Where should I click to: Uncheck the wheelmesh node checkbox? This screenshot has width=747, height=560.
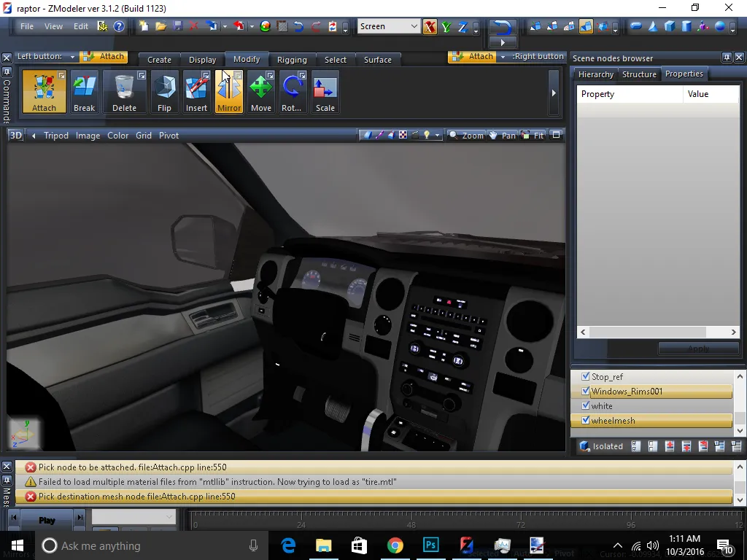[x=585, y=421]
